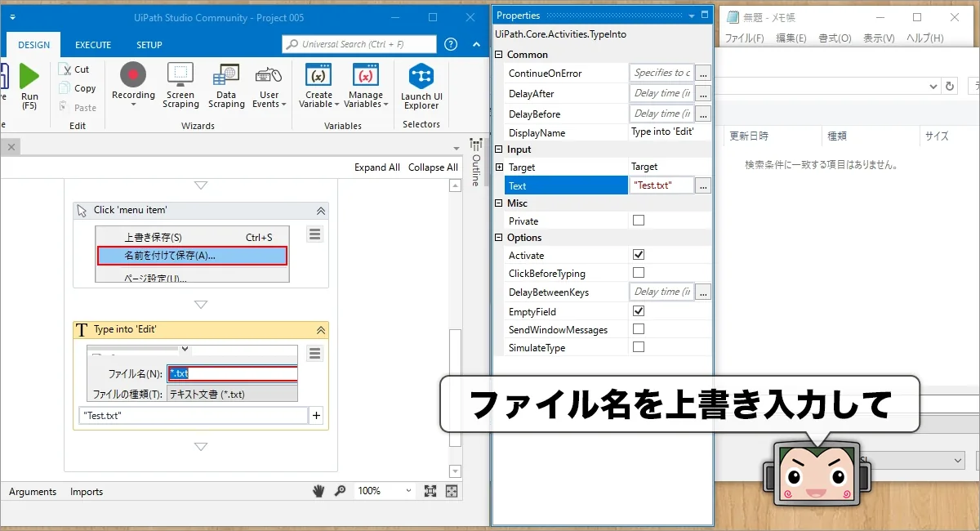This screenshot has height=531, width=980.
Task: Open options menu of Click 'menu item'
Action: coord(315,234)
